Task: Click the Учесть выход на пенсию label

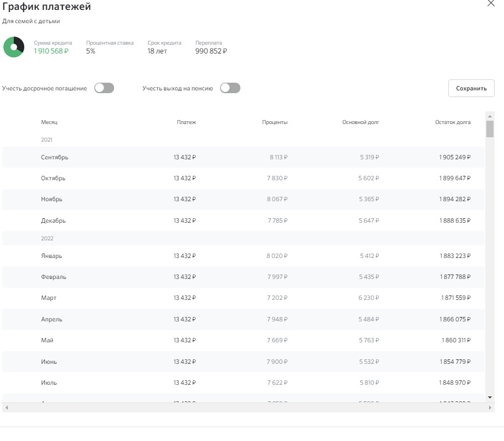Action: click(x=178, y=88)
